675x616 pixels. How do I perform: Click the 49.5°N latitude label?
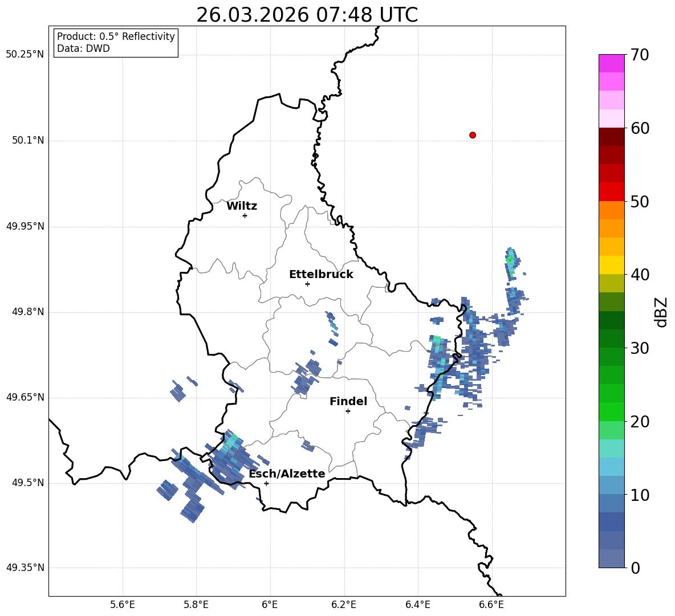coord(28,483)
